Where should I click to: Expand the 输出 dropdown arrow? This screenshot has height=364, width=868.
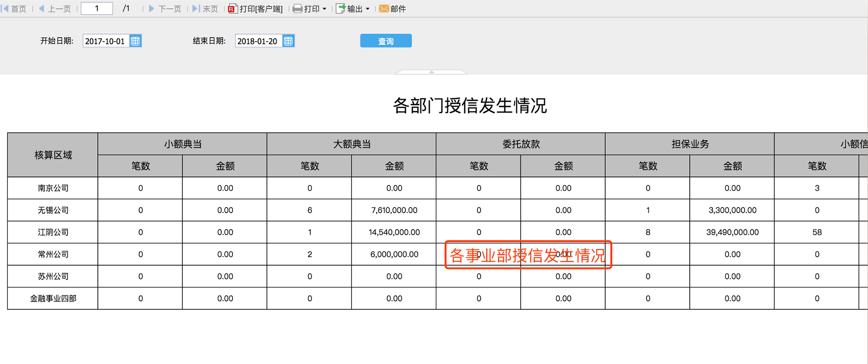[368, 9]
